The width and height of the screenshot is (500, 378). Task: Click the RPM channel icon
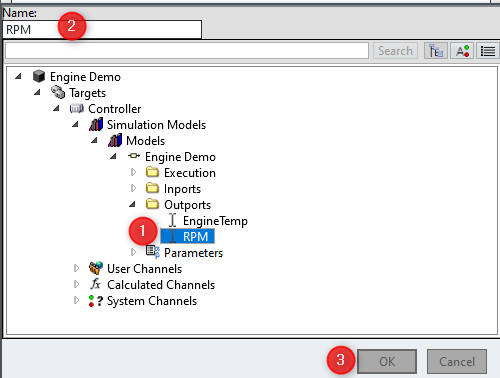(172, 236)
